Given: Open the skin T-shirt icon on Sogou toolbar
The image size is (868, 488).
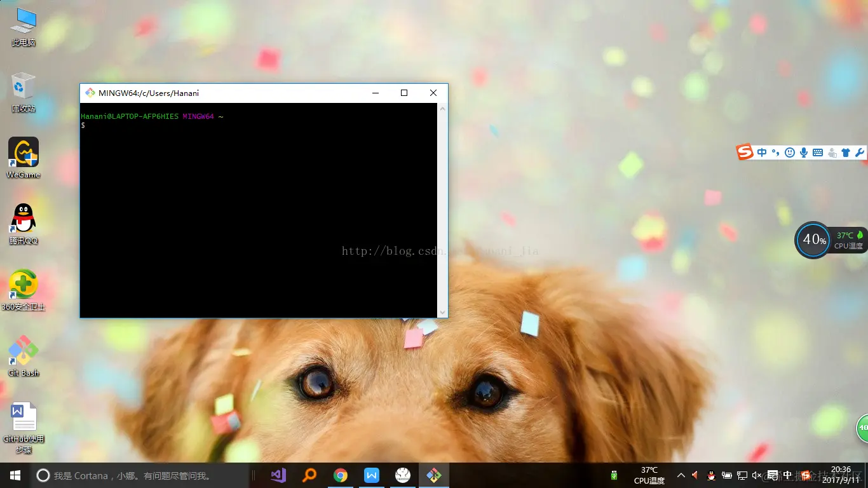Looking at the screenshot, I should pyautogui.click(x=846, y=152).
